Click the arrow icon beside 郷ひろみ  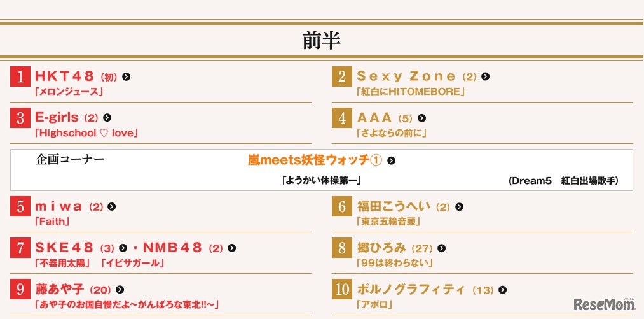pyautogui.click(x=441, y=248)
